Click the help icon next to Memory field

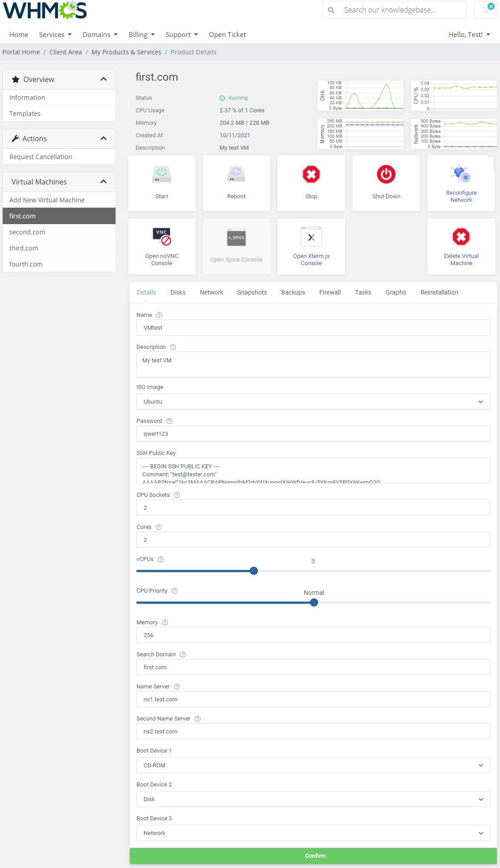point(165,622)
